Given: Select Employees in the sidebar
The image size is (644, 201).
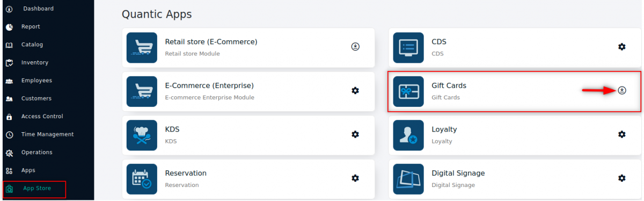Looking at the screenshot, I should (x=36, y=81).
